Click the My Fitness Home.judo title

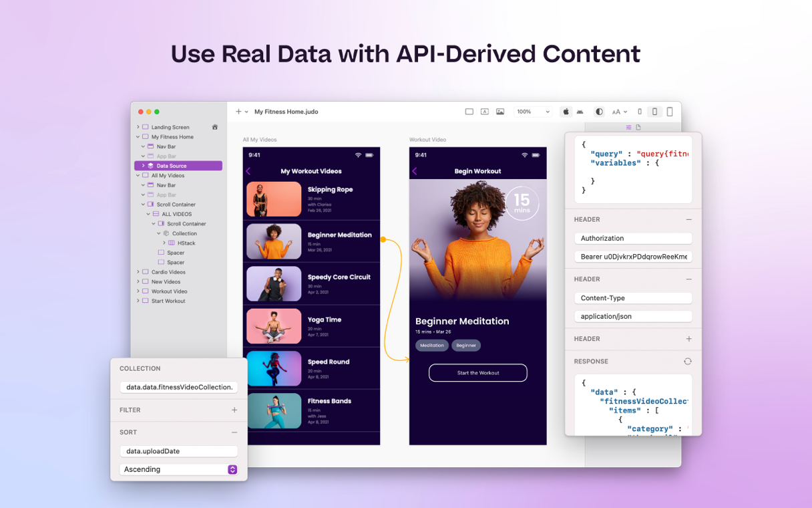[x=286, y=112]
